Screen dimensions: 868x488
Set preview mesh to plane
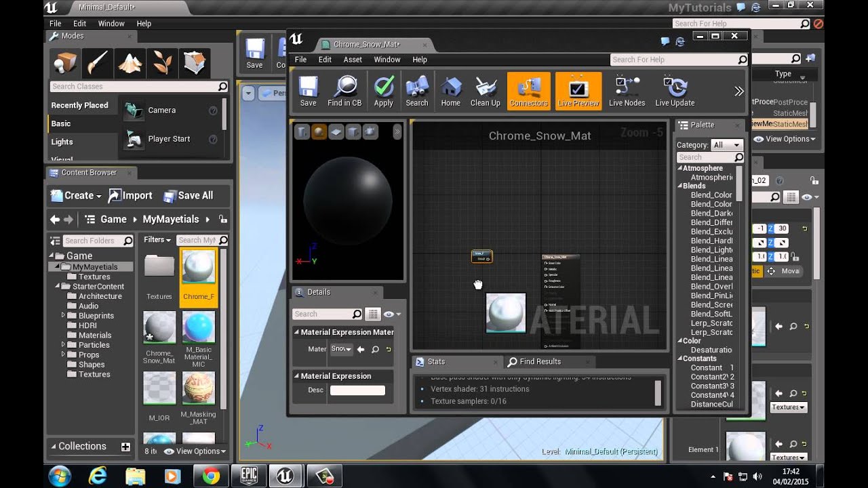[x=336, y=132]
